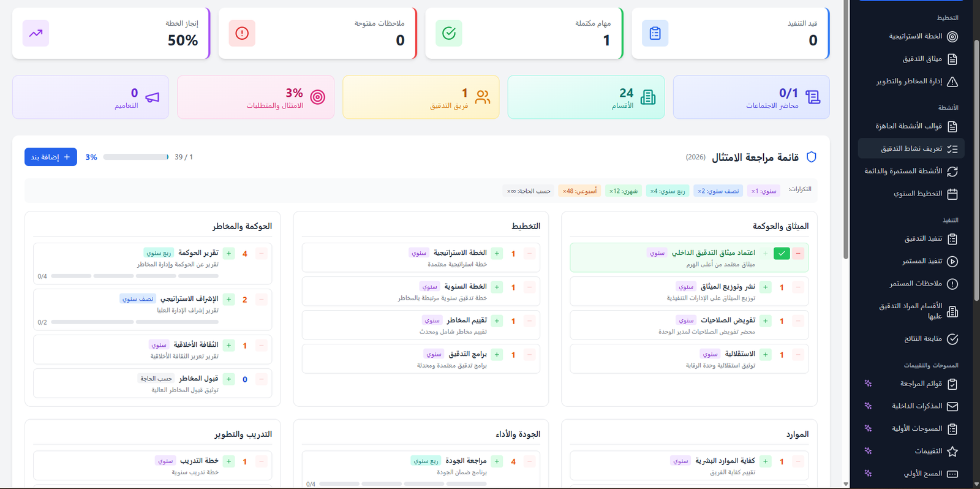
Task: Open تعريف نشاط التدقيق in the sidebar
Action: tap(911, 149)
